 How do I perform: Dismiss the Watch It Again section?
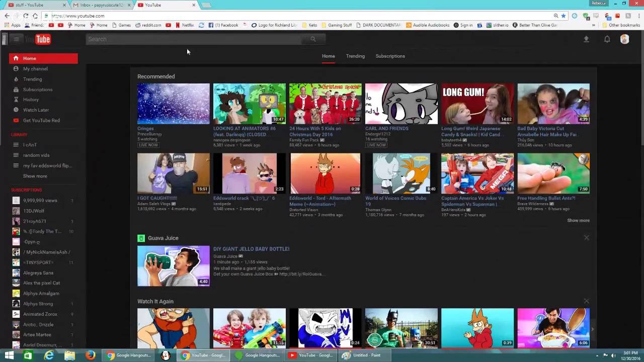click(586, 301)
